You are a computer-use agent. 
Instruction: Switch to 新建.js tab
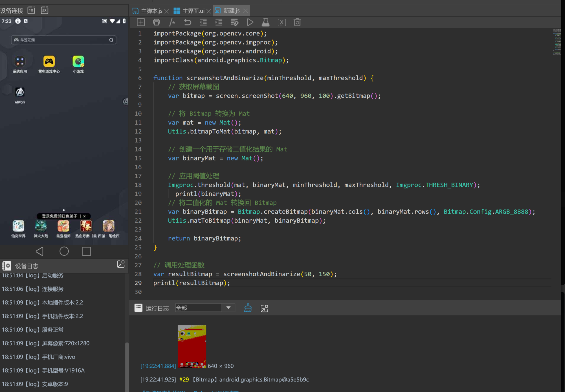tap(232, 11)
